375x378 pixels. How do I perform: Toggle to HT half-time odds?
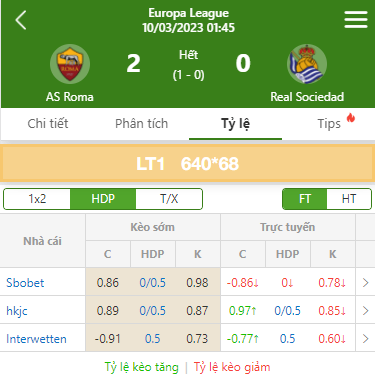tap(349, 199)
